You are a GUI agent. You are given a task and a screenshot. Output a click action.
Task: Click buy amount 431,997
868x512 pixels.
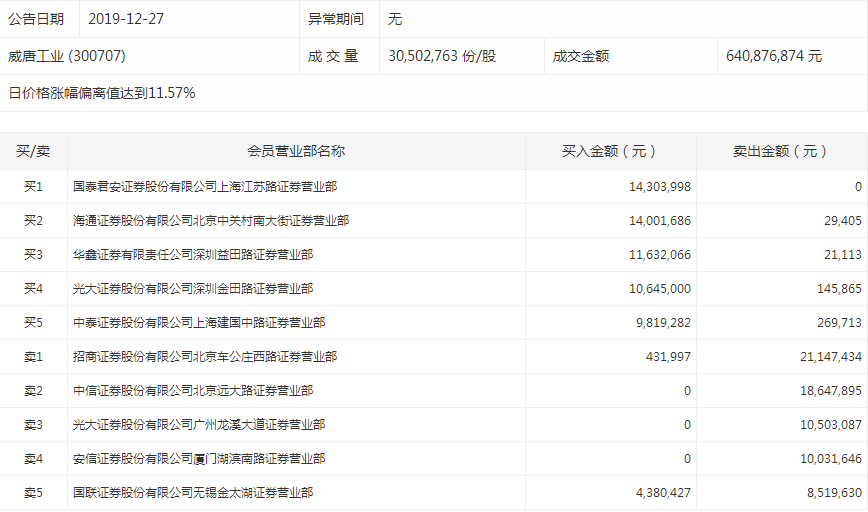pos(668,357)
